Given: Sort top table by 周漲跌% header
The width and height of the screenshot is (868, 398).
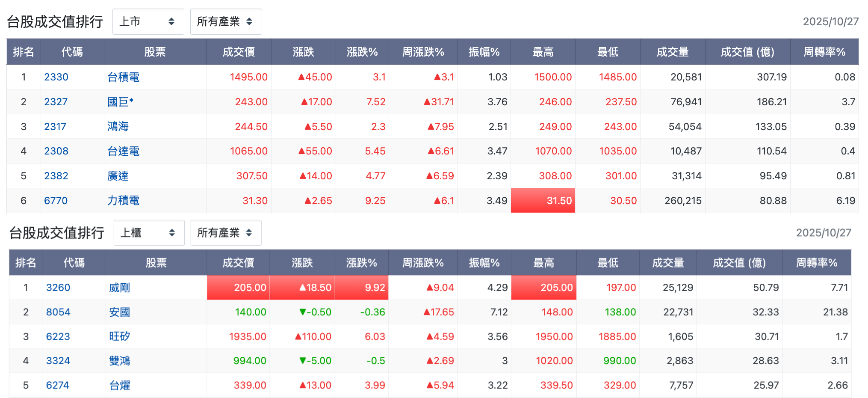Looking at the screenshot, I should pyautogui.click(x=423, y=52).
